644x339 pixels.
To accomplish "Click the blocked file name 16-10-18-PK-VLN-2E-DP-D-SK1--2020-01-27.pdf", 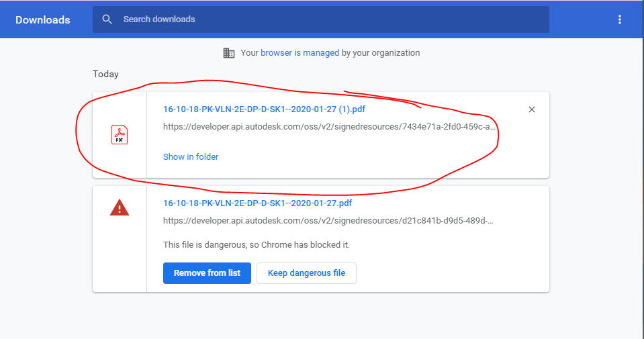I will tap(257, 203).
